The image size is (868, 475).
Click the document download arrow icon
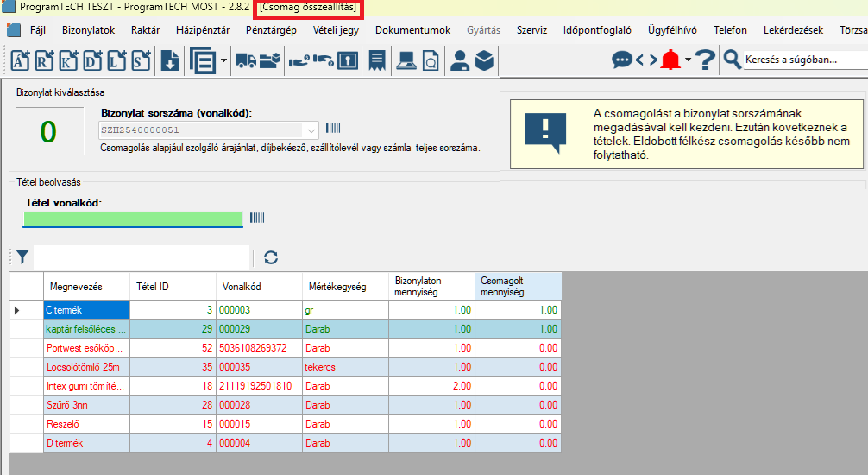[170, 60]
